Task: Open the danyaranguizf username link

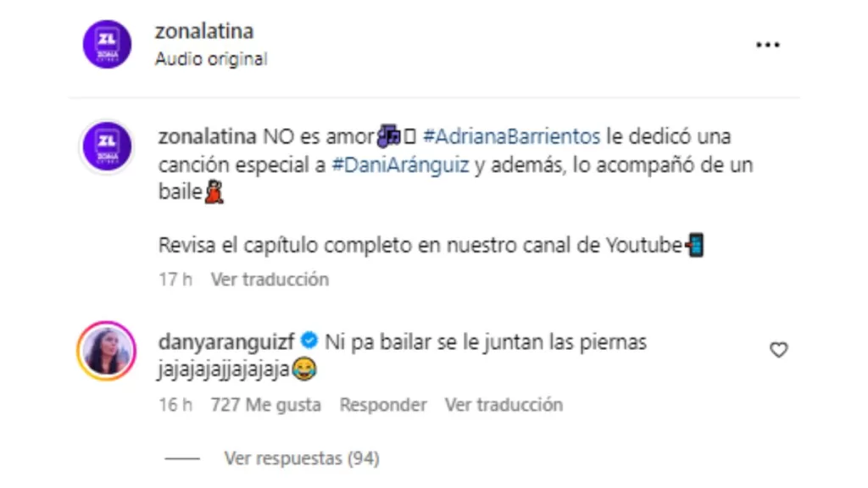Action: 226,342
